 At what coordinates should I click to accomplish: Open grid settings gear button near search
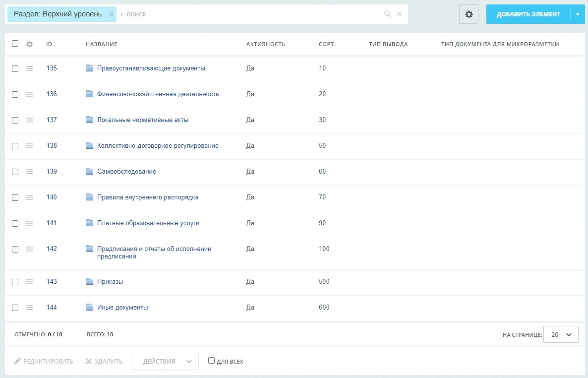[x=469, y=14]
